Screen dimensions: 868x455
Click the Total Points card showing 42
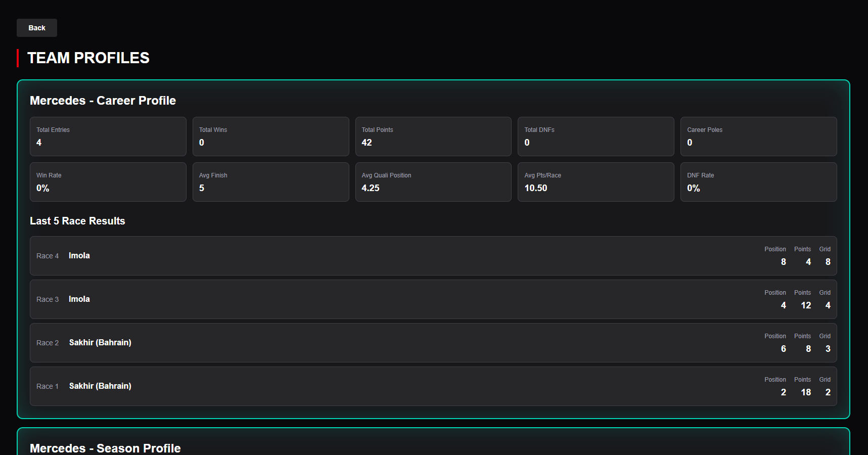pyautogui.click(x=433, y=136)
